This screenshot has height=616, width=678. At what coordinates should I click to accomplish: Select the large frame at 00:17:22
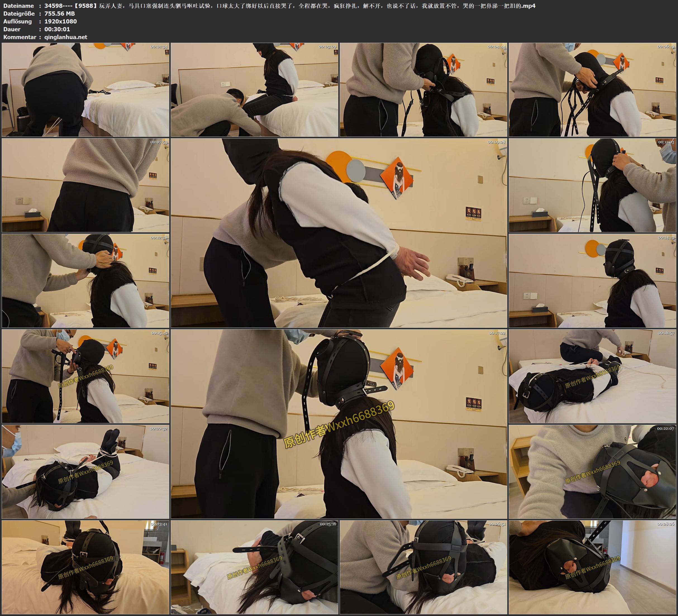339,424
